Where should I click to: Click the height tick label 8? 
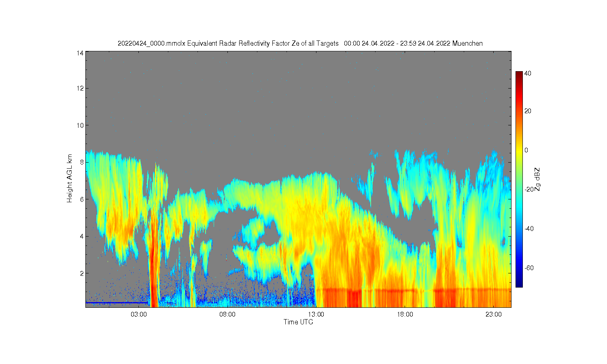81,162
